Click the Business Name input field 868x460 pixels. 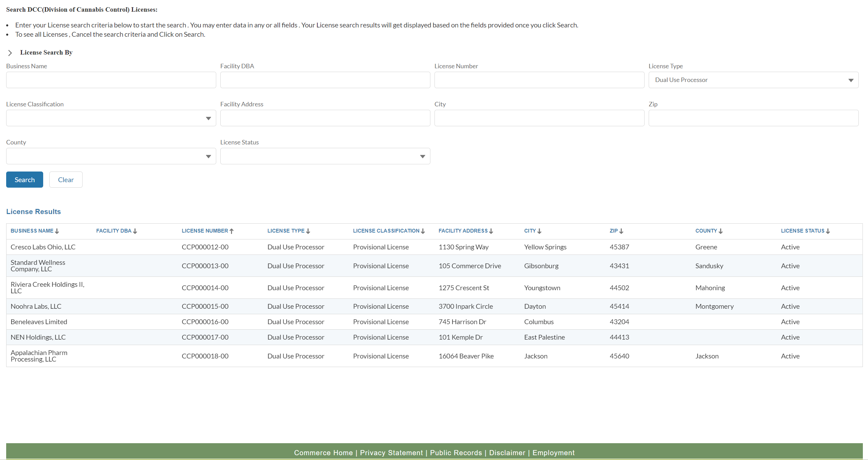[x=111, y=80]
